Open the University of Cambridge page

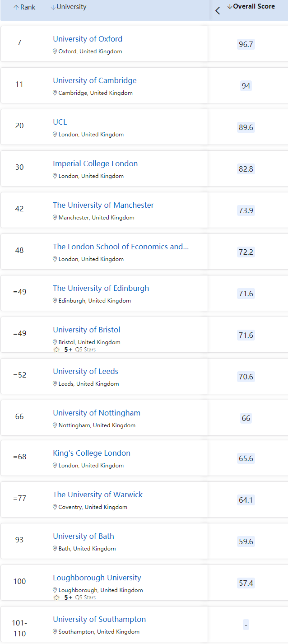pyautogui.click(x=95, y=80)
